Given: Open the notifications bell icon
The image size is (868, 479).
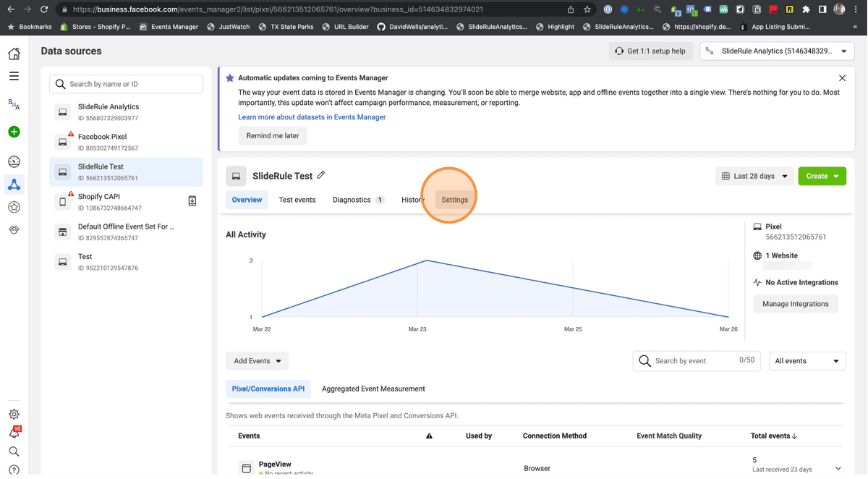Looking at the screenshot, I should (x=14, y=433).
